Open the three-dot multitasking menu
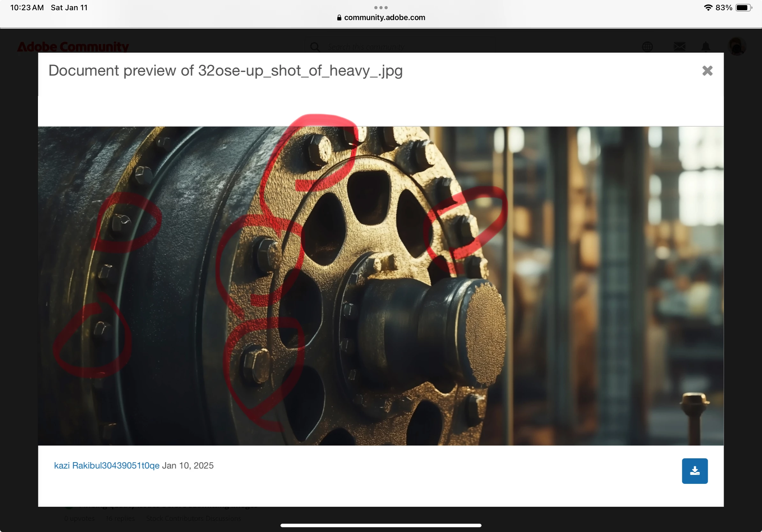 (x=381, y=7)
